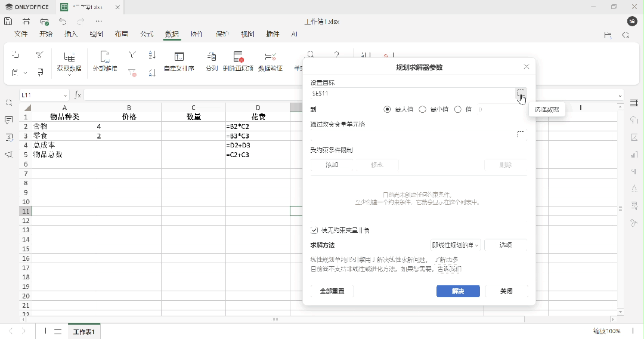This screenshot has width=644, height=339.
Task: Switch to the 插入 (Insert) tab
Action: point(71,34)
